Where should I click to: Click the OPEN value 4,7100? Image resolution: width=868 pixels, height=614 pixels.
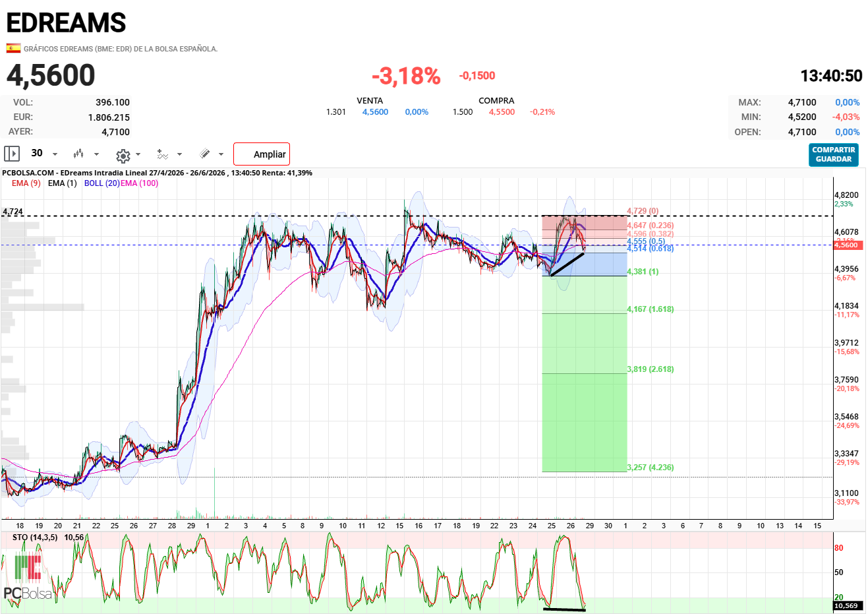802,132
